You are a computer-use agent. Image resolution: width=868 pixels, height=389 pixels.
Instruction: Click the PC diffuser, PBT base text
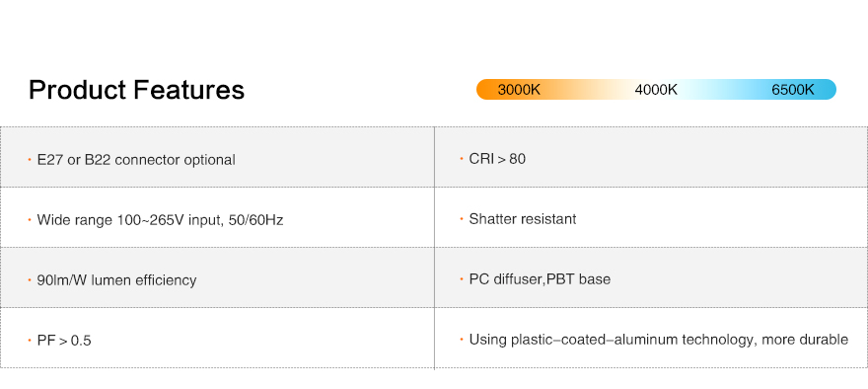[540, 278]
